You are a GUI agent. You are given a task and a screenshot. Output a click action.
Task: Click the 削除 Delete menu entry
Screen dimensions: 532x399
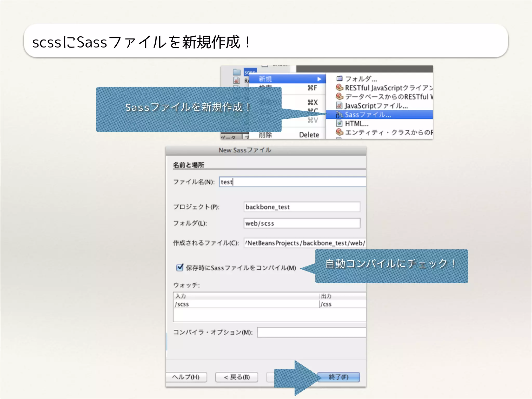[287, 135]
